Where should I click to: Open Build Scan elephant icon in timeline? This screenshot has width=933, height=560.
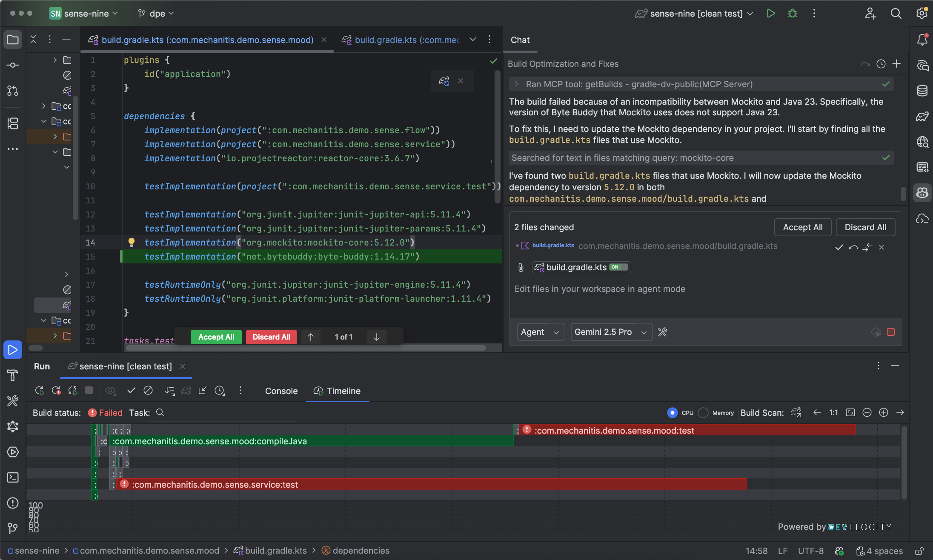point(796,412)
